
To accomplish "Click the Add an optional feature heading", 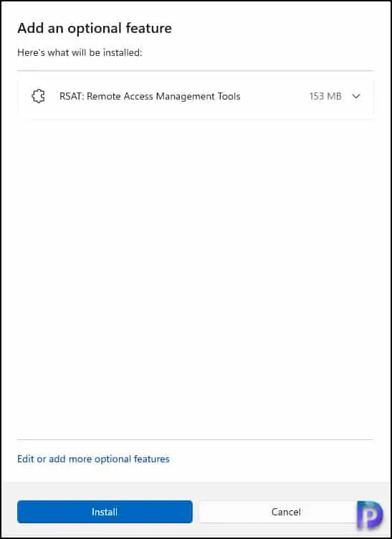I will pyautogui.click(x=95, y=28).
